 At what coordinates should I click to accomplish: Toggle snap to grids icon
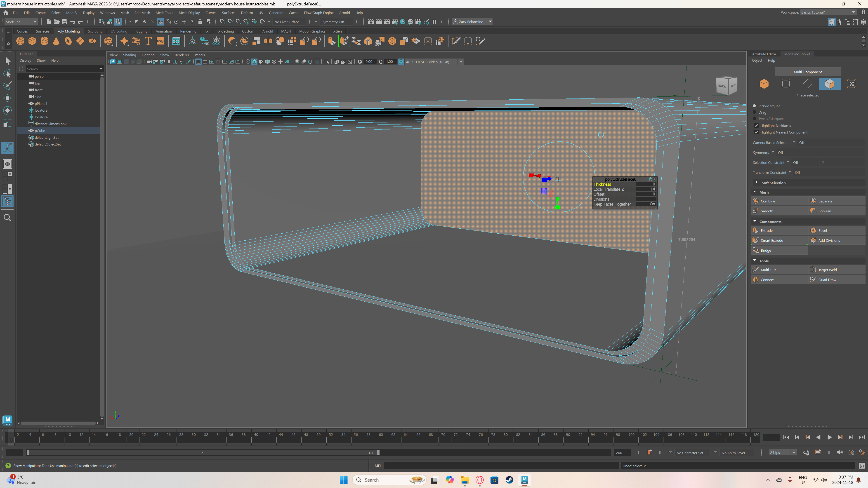coord(222,22)
